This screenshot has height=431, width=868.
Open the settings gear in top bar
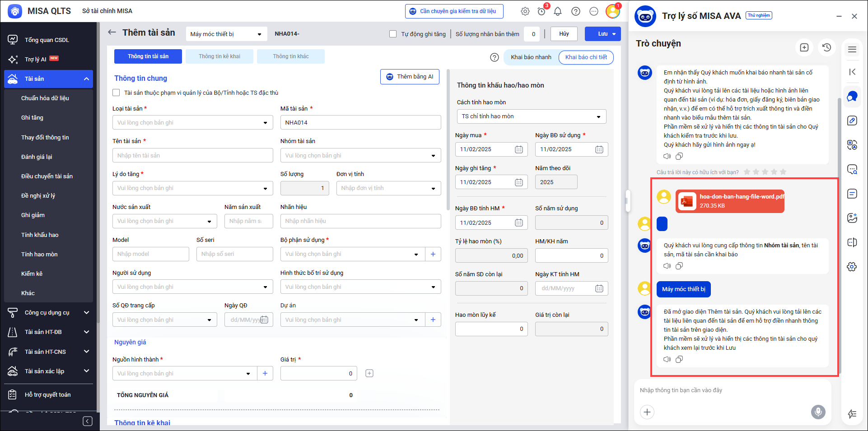[525, 11]
